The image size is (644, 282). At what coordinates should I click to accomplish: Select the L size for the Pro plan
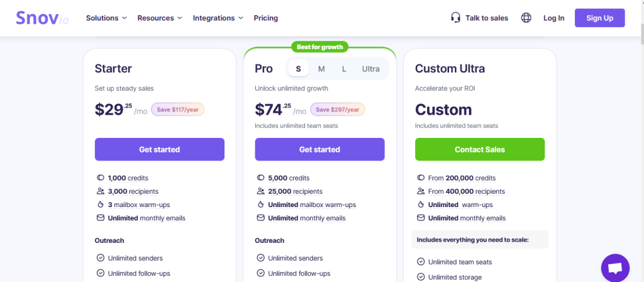pos(344,69)
